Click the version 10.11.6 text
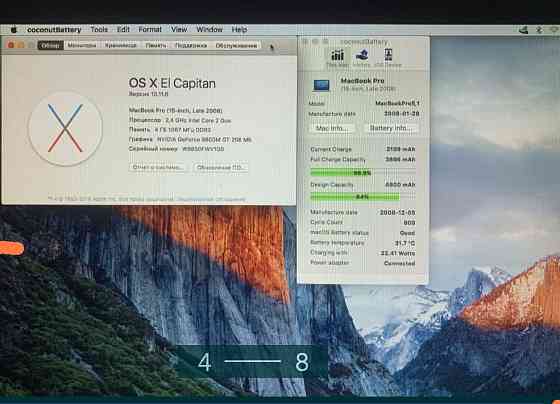The height and width of the screenshot is (404, 560). [x=148, y=94]
